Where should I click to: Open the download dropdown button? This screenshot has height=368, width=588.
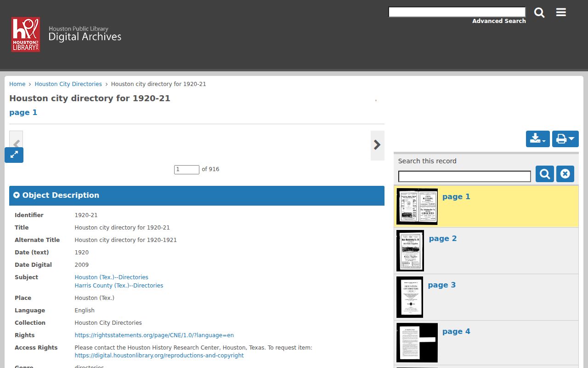click(x=538, y=139)
